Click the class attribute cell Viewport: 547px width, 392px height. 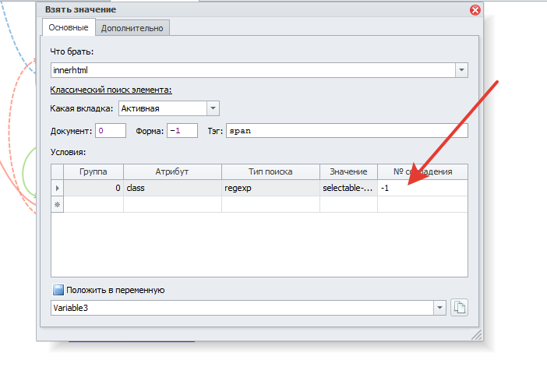(172, 188)
